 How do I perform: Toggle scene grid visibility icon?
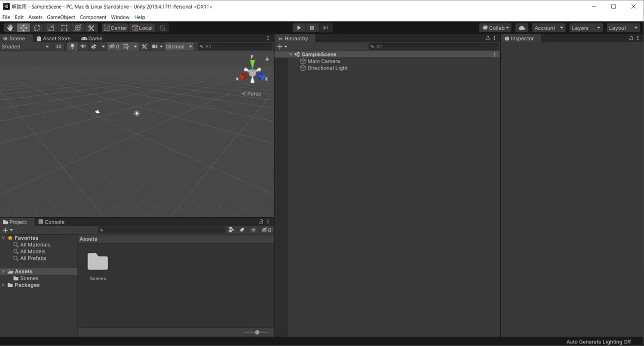[126, 46]
